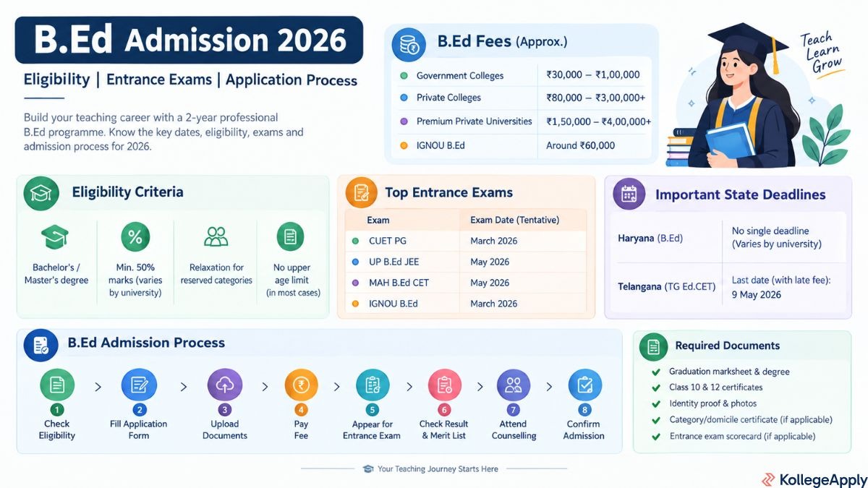
Task: Click the Upload Documents cloud icon
Action: pos(224,385)
